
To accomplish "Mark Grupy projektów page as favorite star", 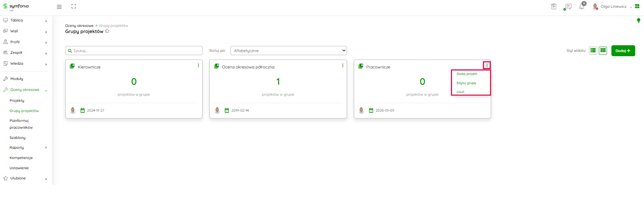I will (x=107, y=31).
